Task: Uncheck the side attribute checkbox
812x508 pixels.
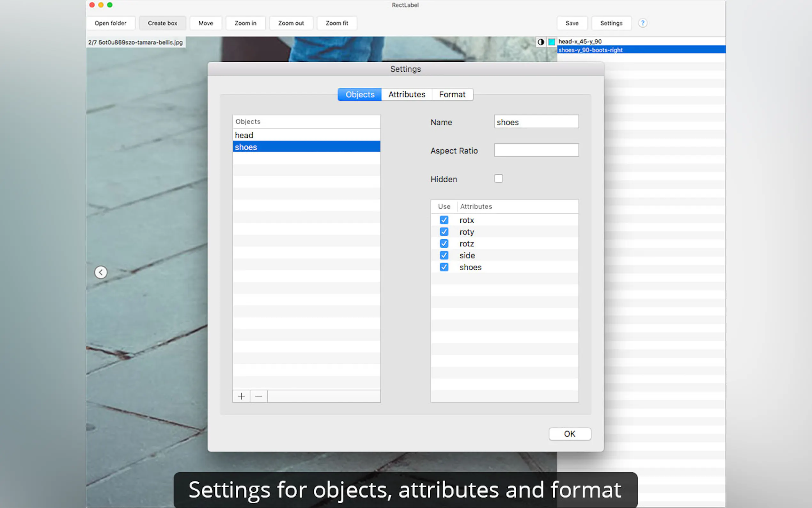Action: (444, 255)
